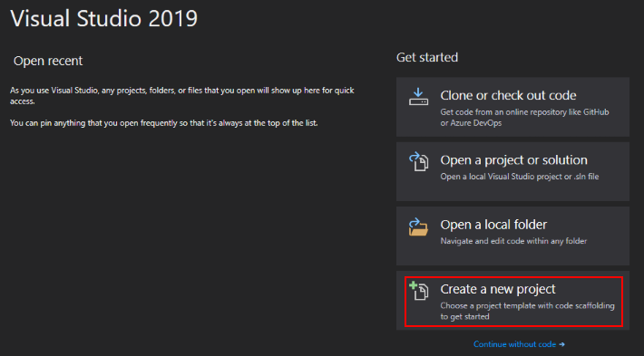Click 'Navigate and edit code within any folder' text

513,241
